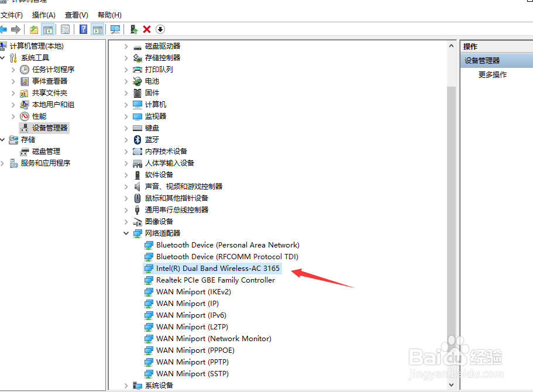Toggle the Show/Hide Action Pane icon
The height and width of the screenshot is (392, 533).
click(98, 30)
